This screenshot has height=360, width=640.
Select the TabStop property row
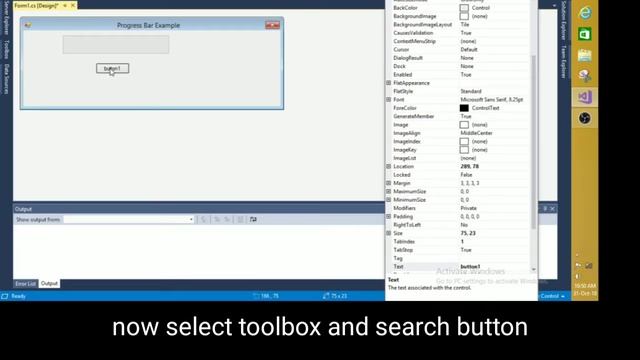[458, 250]
